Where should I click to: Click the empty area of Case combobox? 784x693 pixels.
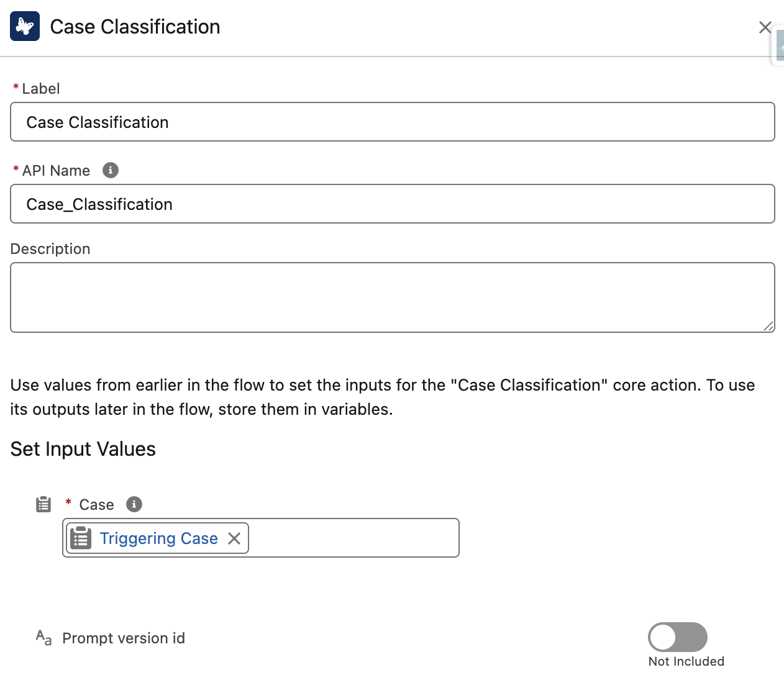click(x=354, y=538)
